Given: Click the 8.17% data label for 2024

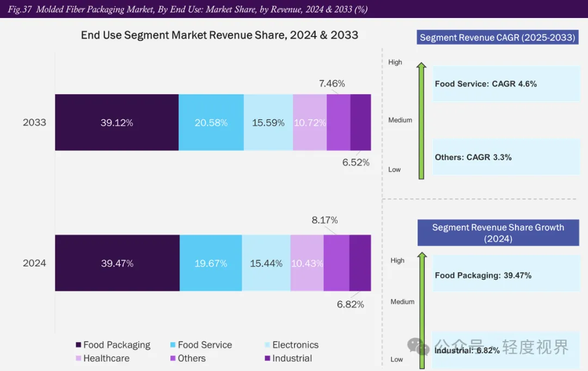Looking at the screenshot, I should point(324,220).
